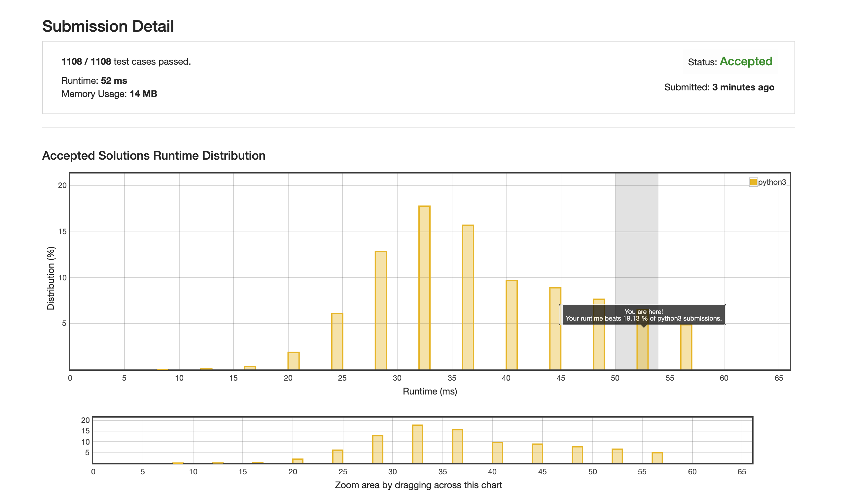Click the python3 legend label

[x=772, y=182]
